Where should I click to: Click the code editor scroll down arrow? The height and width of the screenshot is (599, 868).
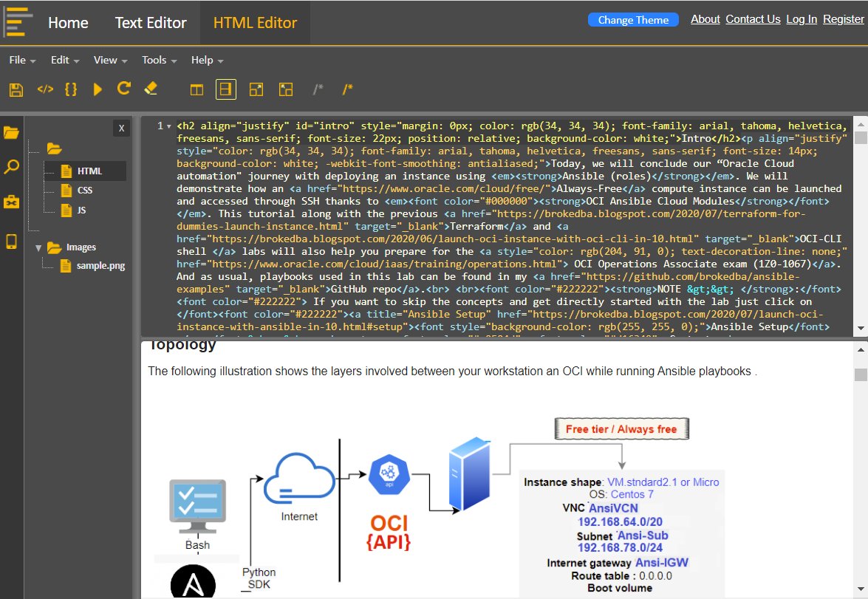coord(861,328)
